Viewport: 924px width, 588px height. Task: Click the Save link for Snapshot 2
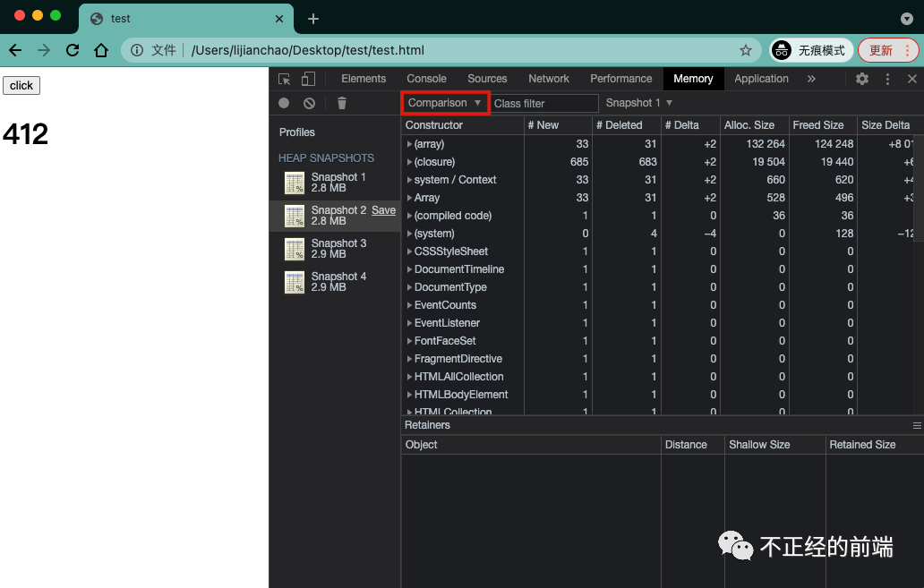click(383, 210)
